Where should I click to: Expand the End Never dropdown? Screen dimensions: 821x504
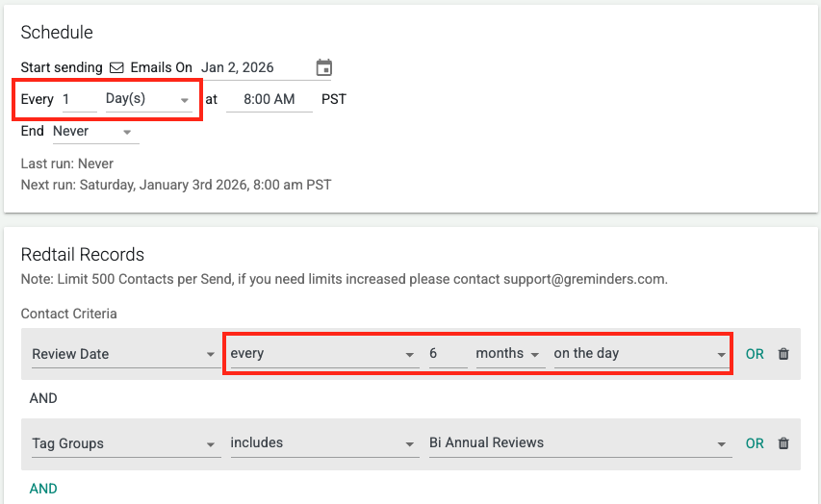point(93,131)
